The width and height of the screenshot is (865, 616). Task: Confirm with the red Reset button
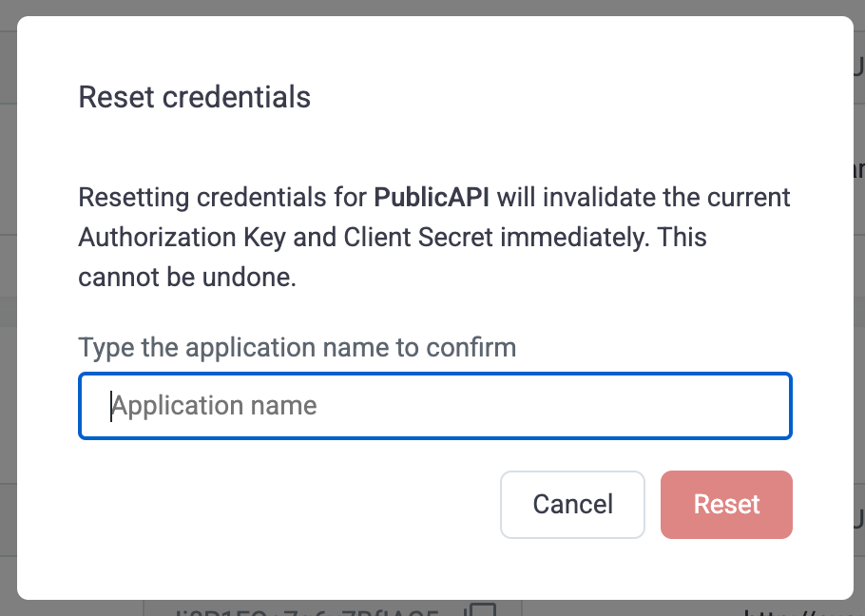click(726, 505)
